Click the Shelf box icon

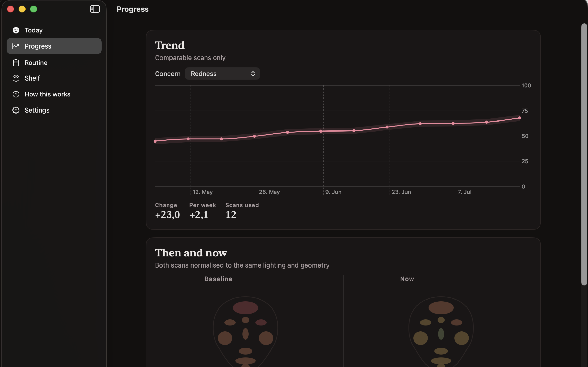tap(16, 78)
